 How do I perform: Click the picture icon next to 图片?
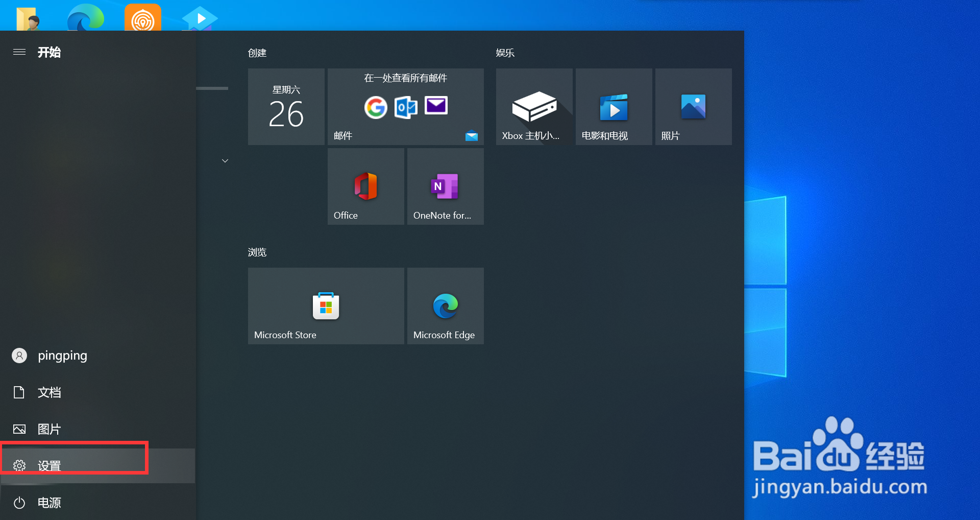(19, 429)
